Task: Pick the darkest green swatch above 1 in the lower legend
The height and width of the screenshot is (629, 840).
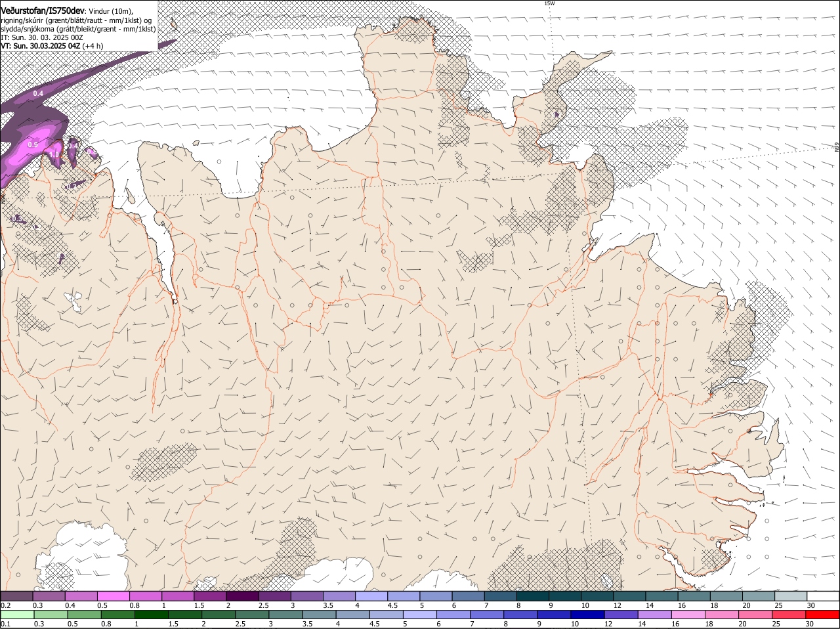Action: (x=151, y=615)
